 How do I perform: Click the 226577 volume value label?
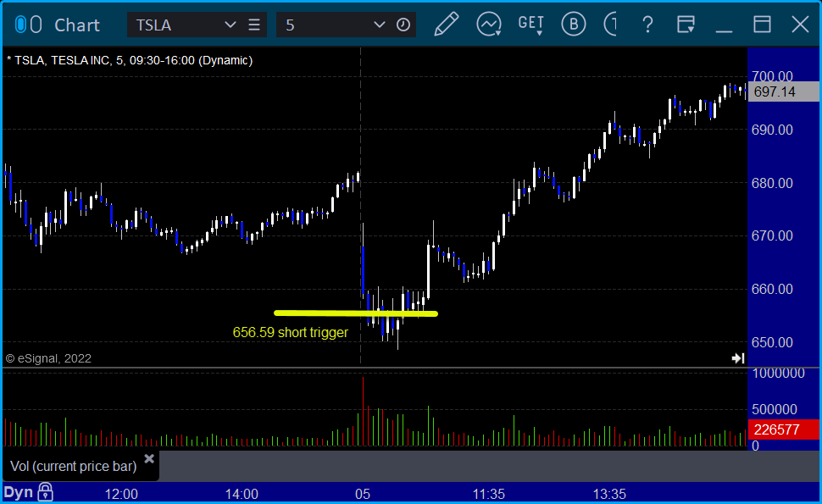coord(783,429)
